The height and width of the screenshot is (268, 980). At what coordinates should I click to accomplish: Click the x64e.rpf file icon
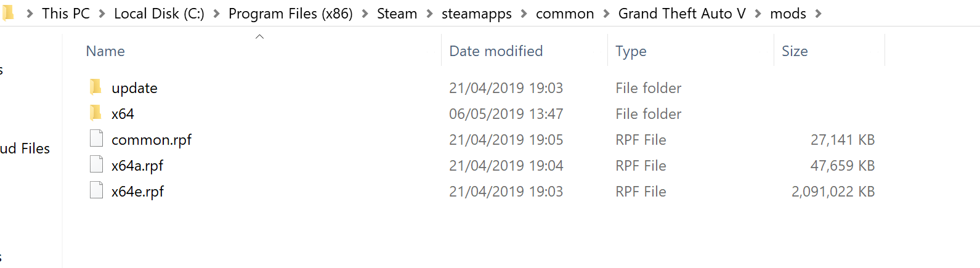pyautogui.click(x=96, y=191)
